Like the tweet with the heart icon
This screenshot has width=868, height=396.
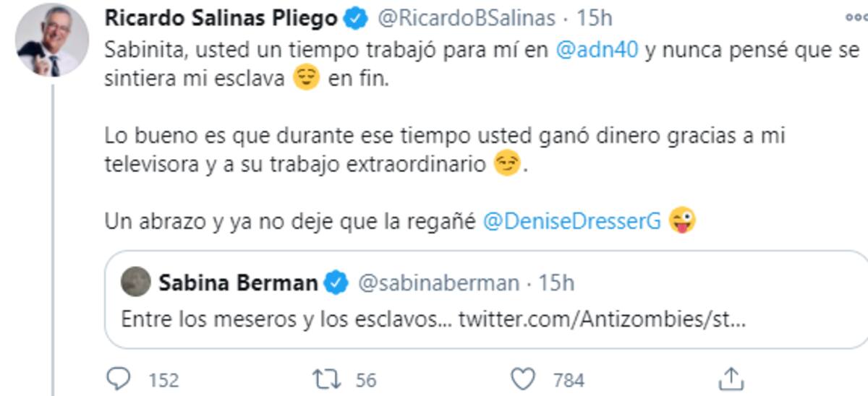(x=523, y=379)
